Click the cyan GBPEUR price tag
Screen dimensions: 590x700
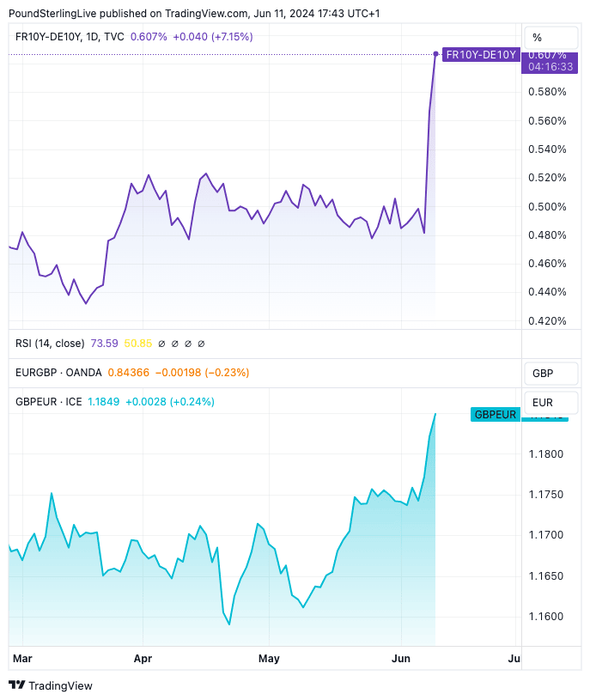[495, 414]
